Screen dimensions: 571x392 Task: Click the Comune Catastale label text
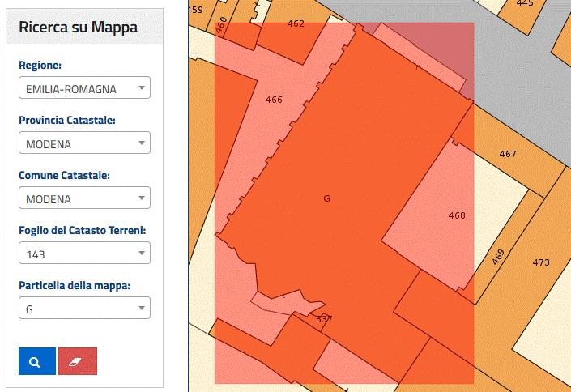tap(64, 175)
